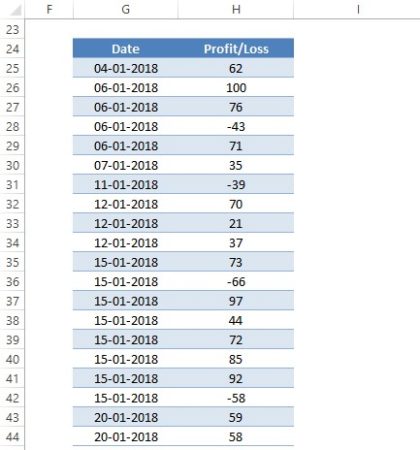Select the date cell 07-01-2018
The height and width of the screenshot is (450, 420).
[126, 165]
